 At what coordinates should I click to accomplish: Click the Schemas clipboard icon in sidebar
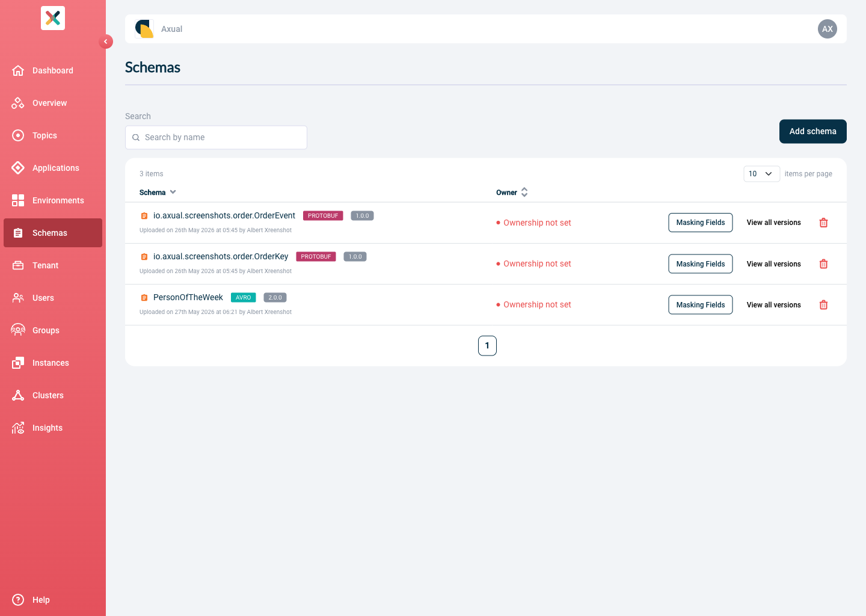18,233
